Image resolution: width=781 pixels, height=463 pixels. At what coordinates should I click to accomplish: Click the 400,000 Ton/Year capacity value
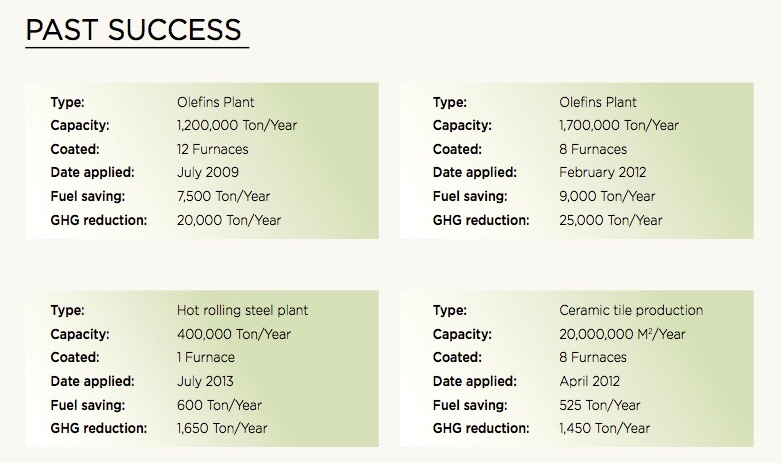234,334
